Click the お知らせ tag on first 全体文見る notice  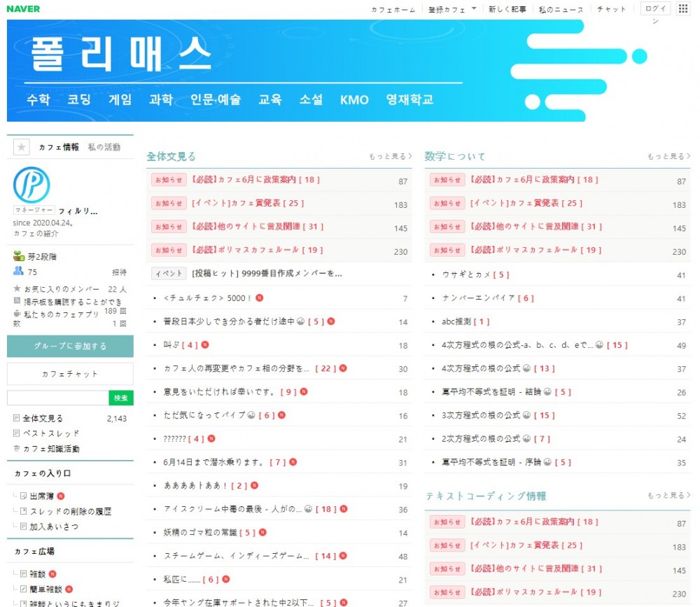[x=169, y=179]
